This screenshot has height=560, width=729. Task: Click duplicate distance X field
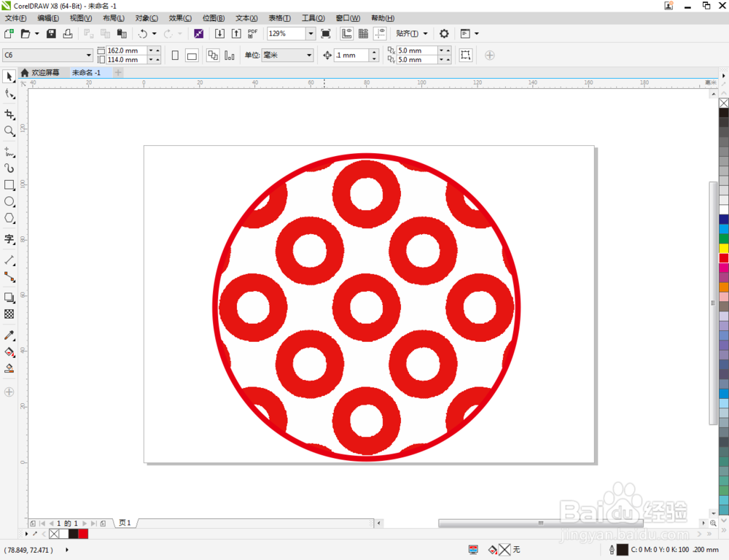[416, 51]
